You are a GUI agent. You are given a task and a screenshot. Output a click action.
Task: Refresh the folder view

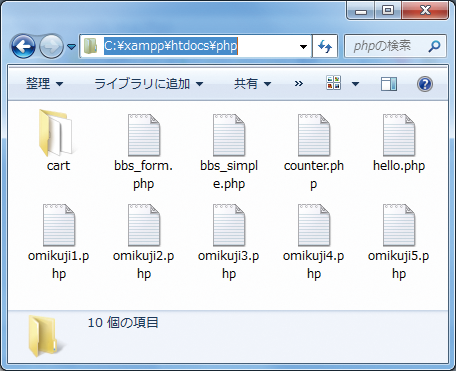(x=325, y=46)
